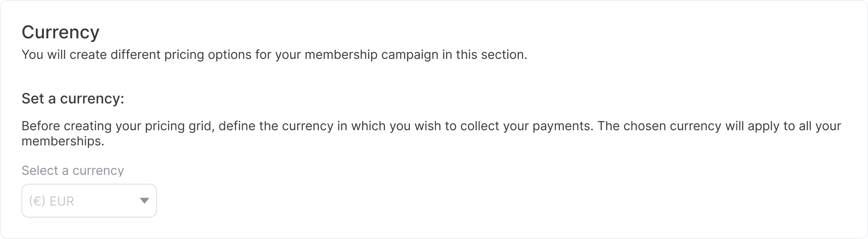
Task: Click the word 'memberships.' ending the paragraph
Action: pos(63,142)
